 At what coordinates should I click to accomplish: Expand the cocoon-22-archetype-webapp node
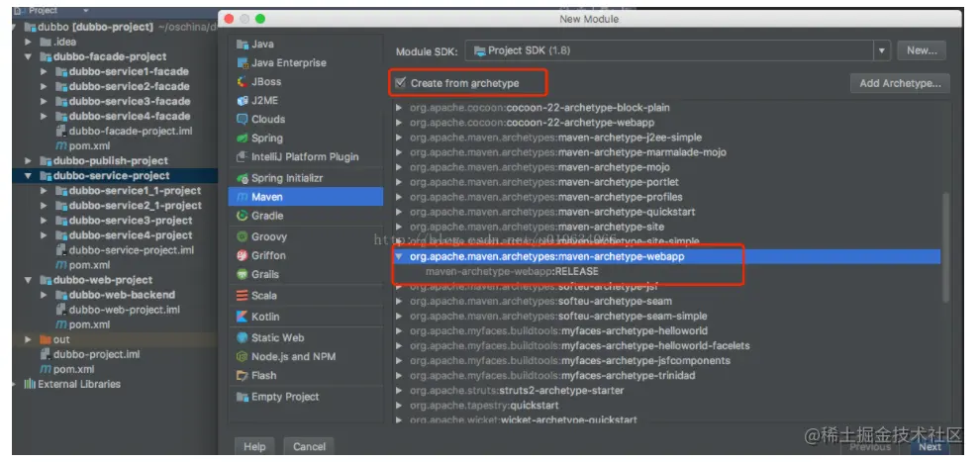pyautogui.click(x=399, y=123)
